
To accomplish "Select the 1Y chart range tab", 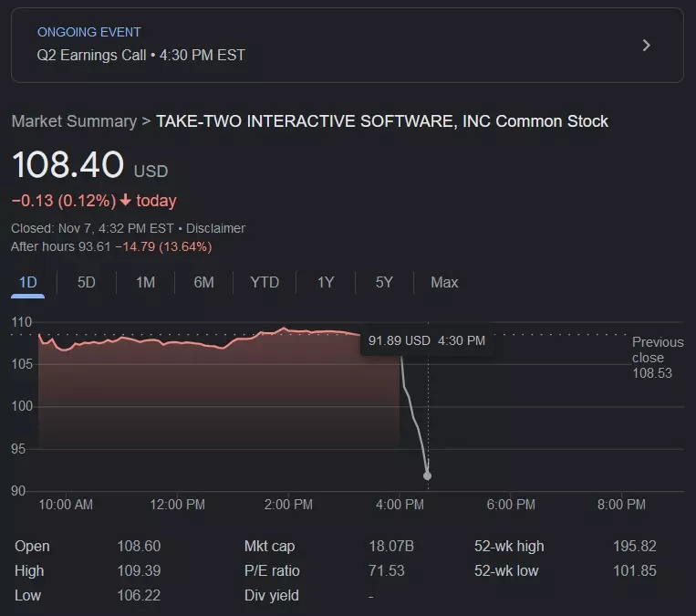I will 326,283.
